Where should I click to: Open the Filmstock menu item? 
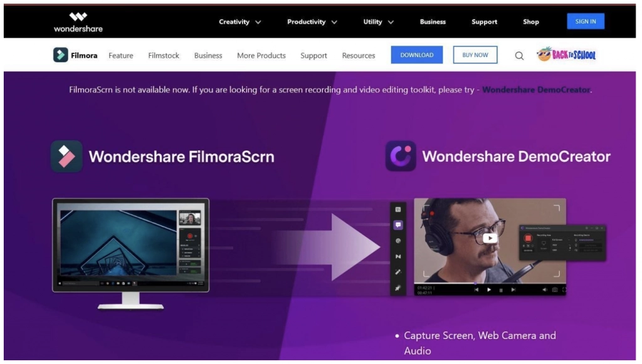click(x=164, y=55)
